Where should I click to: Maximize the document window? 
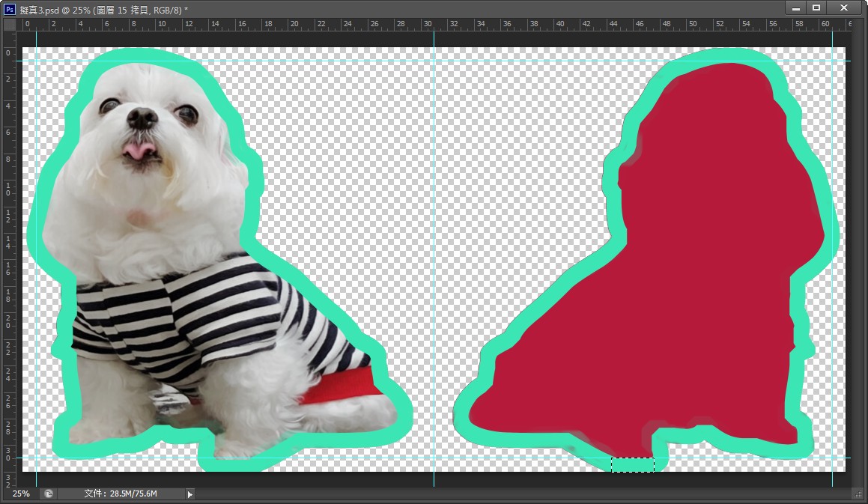[x=816, y=7]
